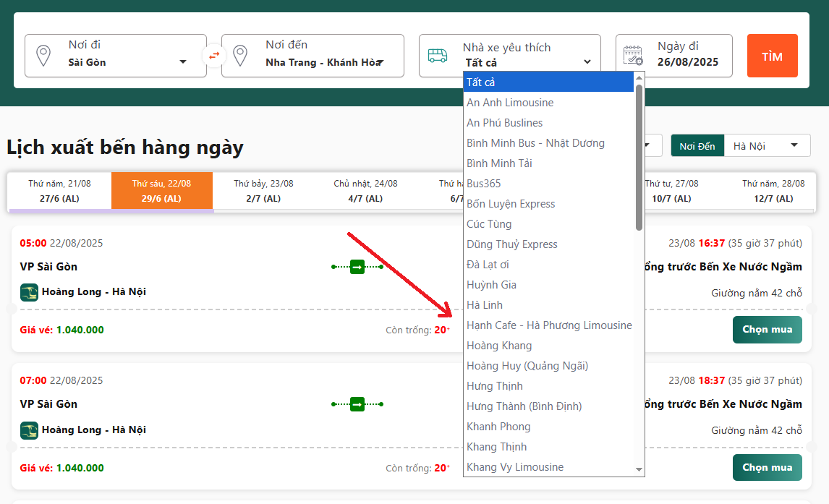Click the Nơi Đến filter label button
This screenshot has width=829, height=504.
click(x=697, y=146)
